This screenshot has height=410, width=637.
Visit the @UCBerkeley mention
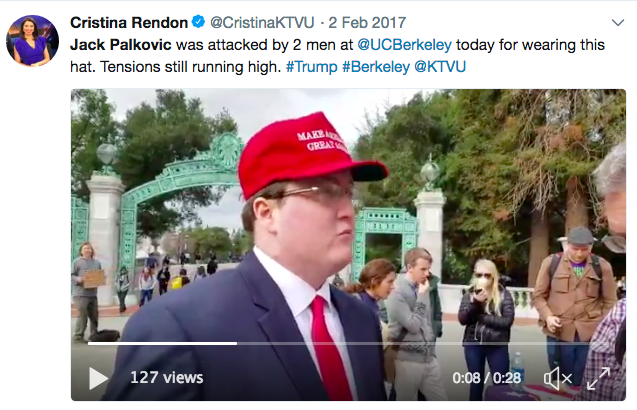tap(404, 45)
